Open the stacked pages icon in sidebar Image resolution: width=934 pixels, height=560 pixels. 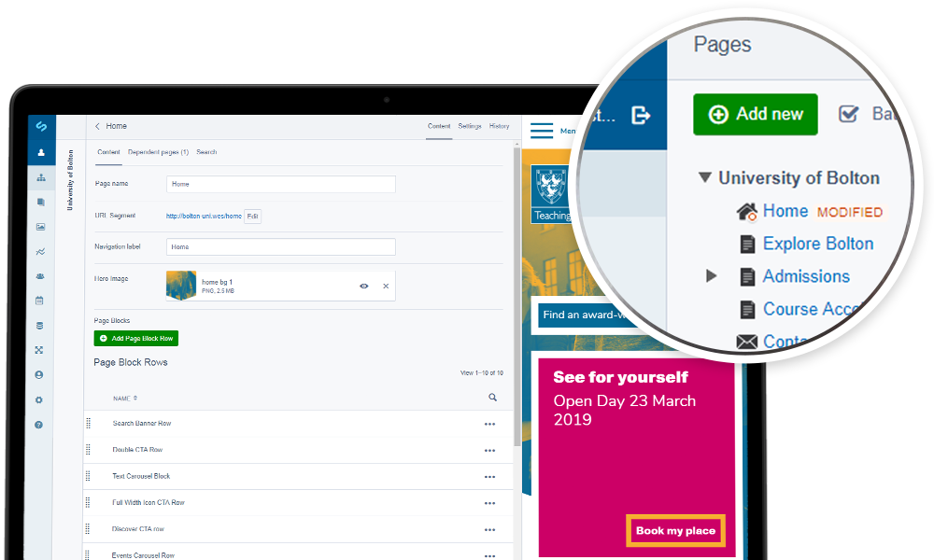(x=40, y=203)
